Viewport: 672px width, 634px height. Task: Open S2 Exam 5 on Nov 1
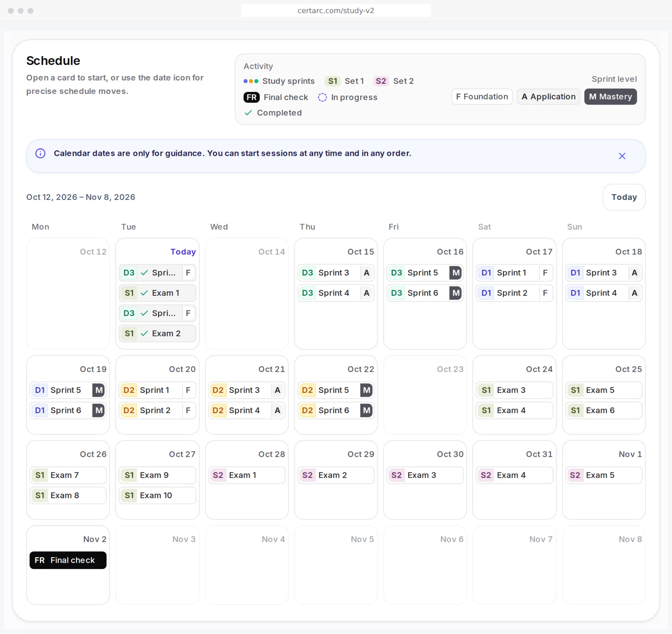pyautogui.click(x=604, y=475)
